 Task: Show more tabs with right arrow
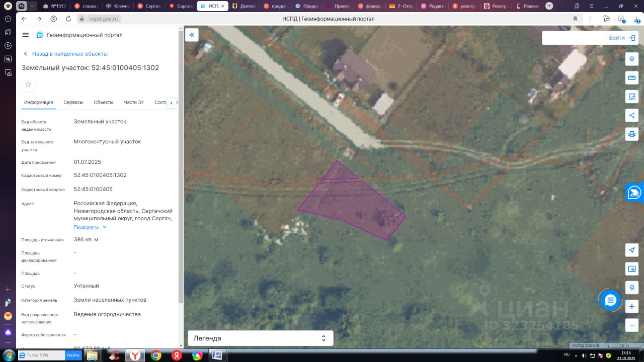(x=171, y=103)
